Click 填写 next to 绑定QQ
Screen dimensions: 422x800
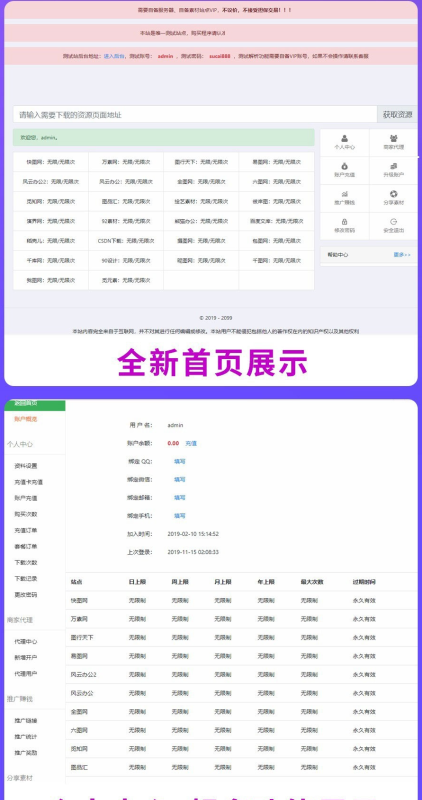[x=180, y=461]
